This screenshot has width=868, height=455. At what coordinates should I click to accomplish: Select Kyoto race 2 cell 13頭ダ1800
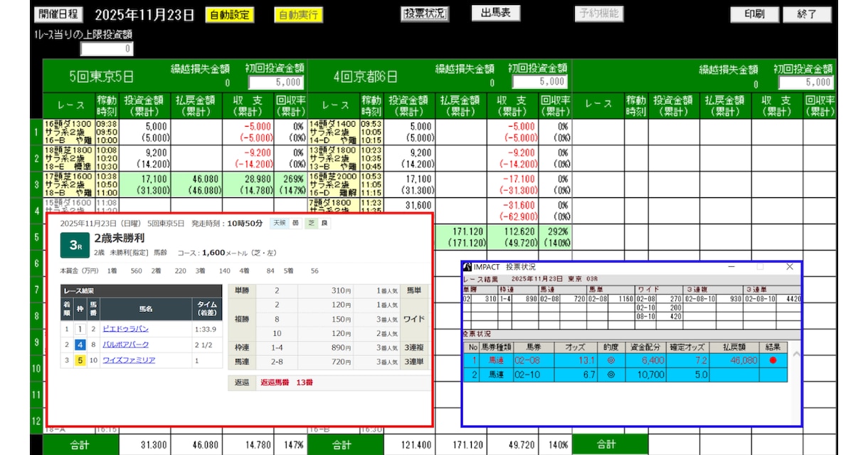point(334,159)
